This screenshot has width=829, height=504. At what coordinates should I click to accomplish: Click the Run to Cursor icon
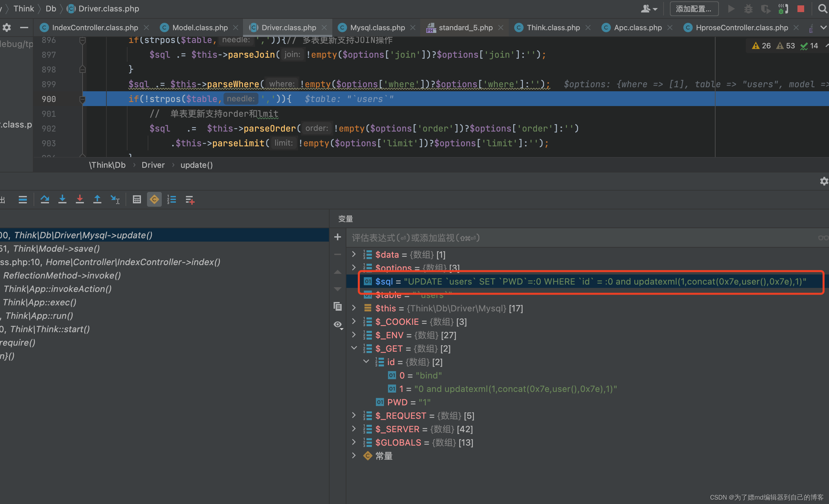115,200
